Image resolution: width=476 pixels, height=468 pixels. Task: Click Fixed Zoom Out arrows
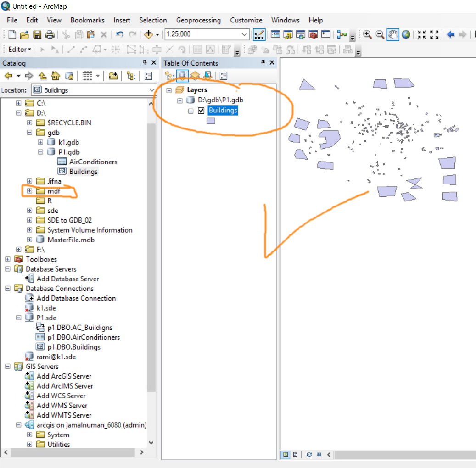coord(434,34)
